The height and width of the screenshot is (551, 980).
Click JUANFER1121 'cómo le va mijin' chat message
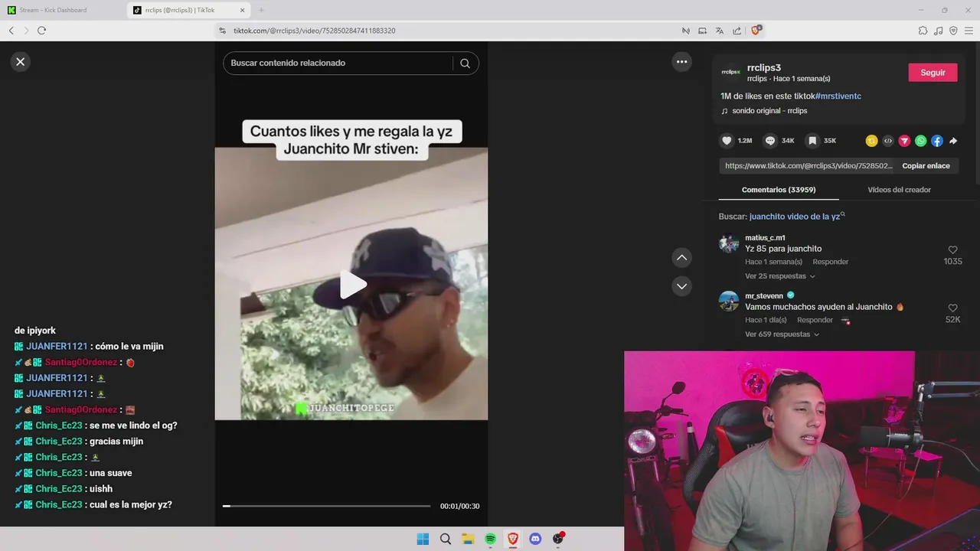pyautogui.click(x=89, y=347)
